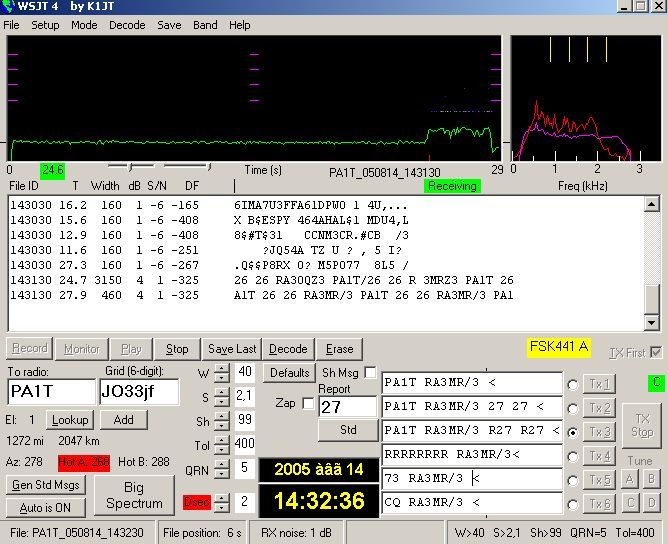Image resolution: width=668 pixels, height=544 pixels.
Task: Select the Tx1 message radio button
Action: click(x=573, y=385)
